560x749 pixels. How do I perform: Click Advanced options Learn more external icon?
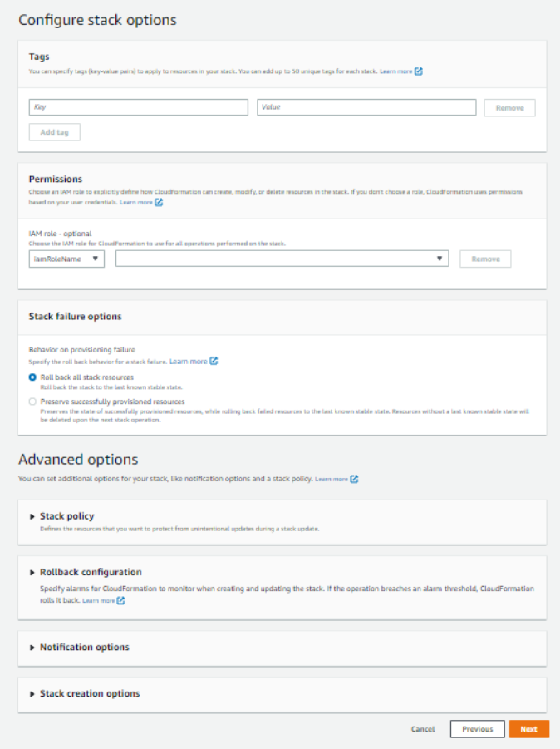coord(354,479)
